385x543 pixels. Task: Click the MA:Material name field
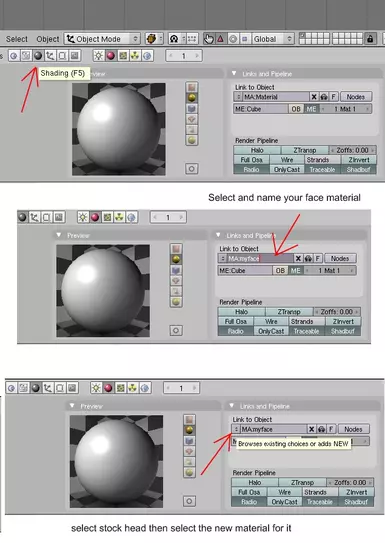click(276, 97)
